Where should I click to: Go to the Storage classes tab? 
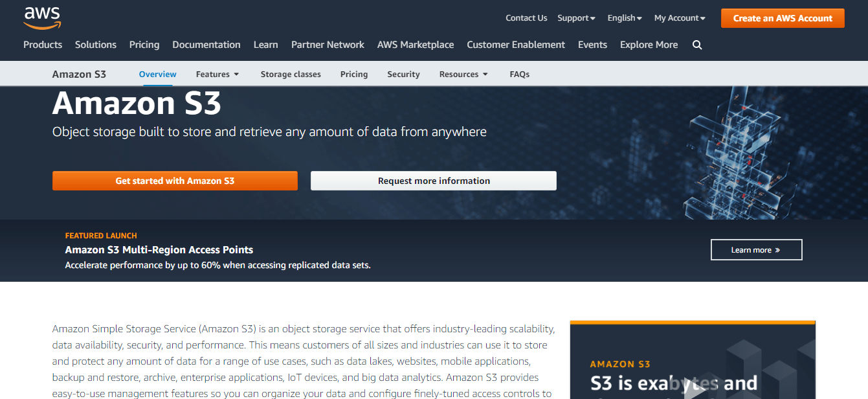point(291,74)
